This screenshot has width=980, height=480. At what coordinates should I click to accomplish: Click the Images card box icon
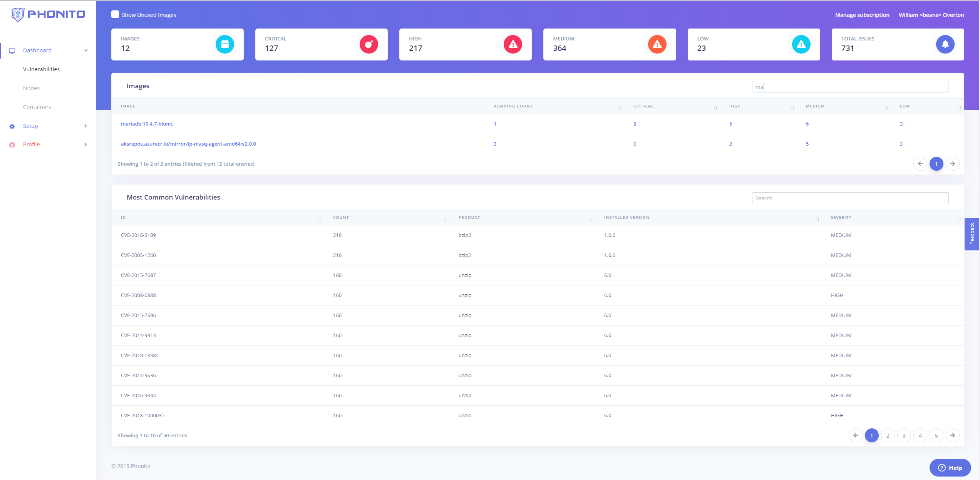224,44
